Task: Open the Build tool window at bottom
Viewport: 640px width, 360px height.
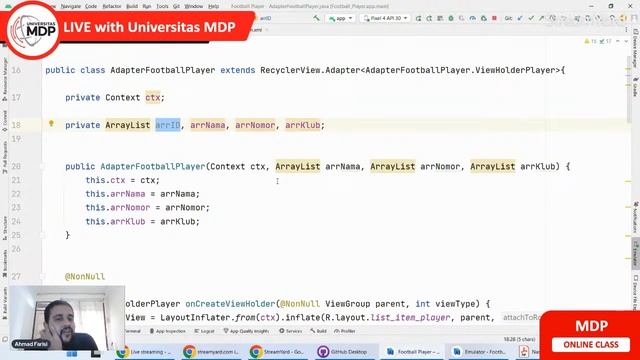Action: [x=318, y=331]
